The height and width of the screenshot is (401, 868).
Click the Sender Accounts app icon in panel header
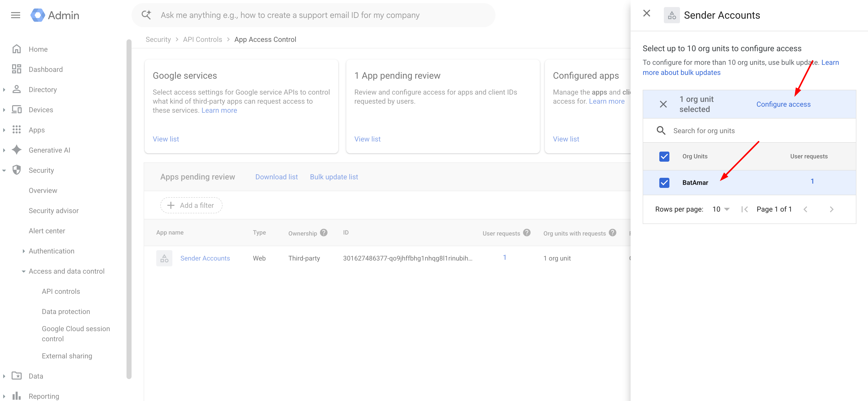pyautogui.click(x=672, y=15)
